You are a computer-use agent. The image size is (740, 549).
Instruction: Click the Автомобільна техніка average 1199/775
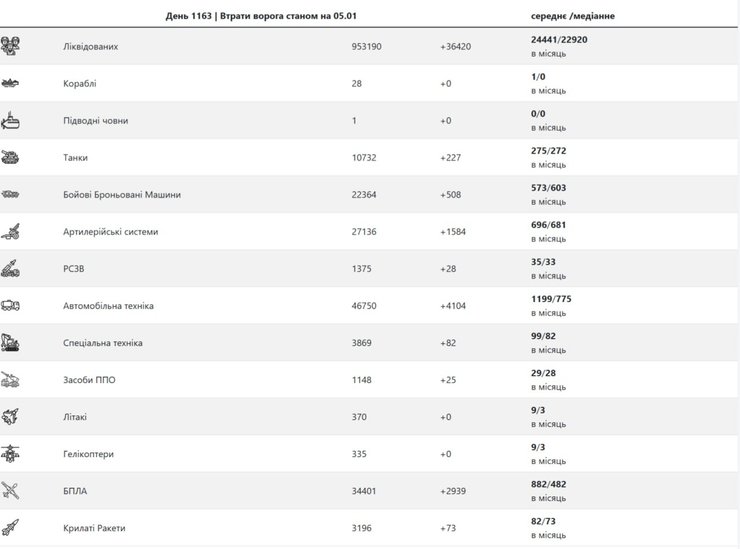pos(552,299)
